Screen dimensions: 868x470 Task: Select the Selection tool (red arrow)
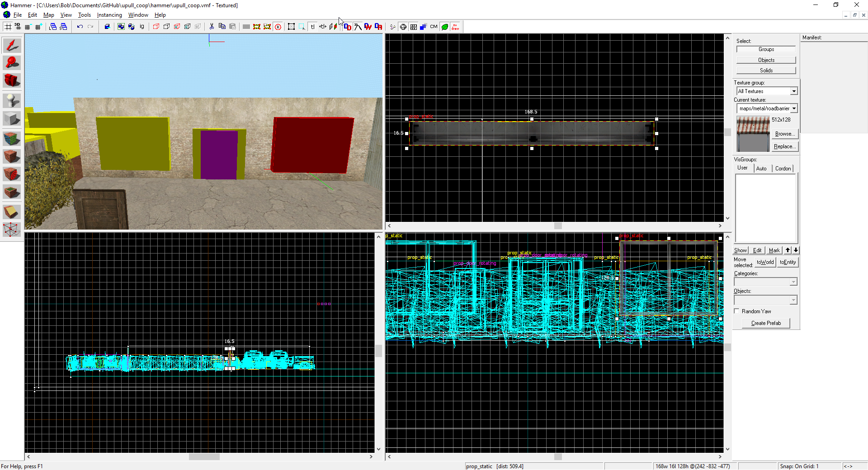tap(12, 45)
